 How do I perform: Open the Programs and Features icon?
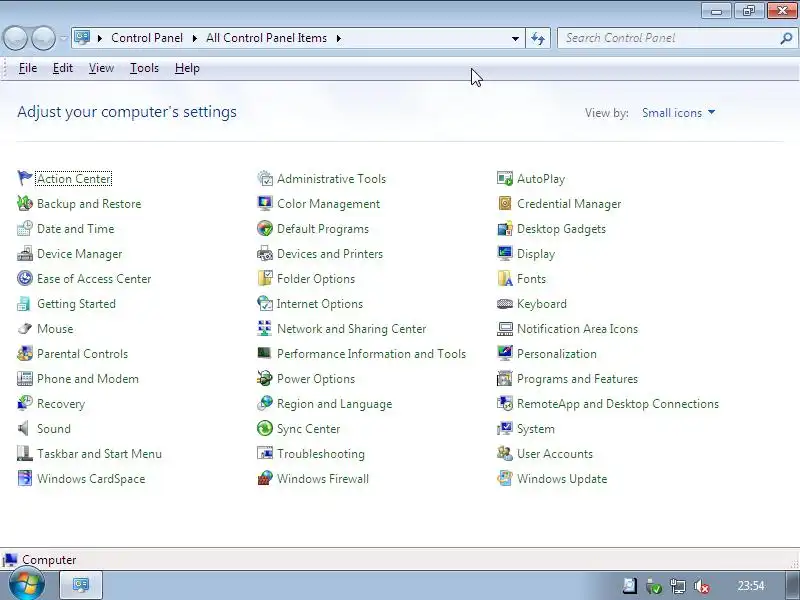[x=505, y=378]
